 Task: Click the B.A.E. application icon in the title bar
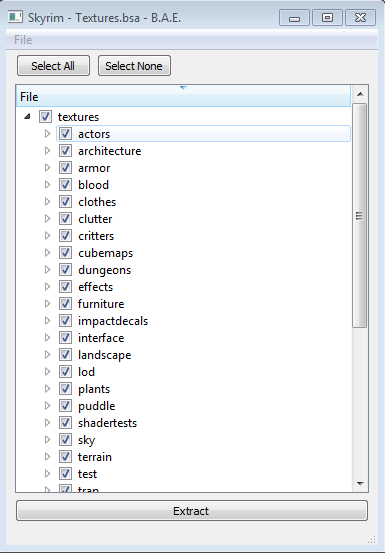click(15, 17)
